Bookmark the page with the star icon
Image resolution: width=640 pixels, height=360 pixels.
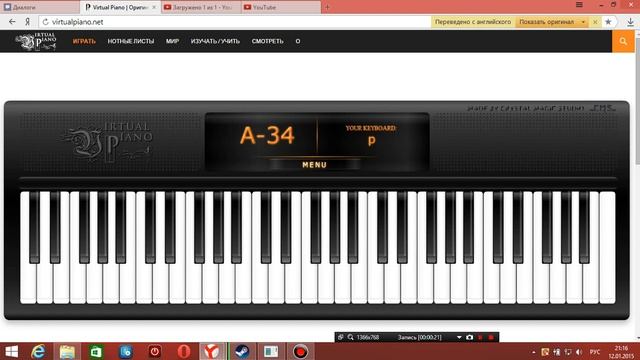608,22
